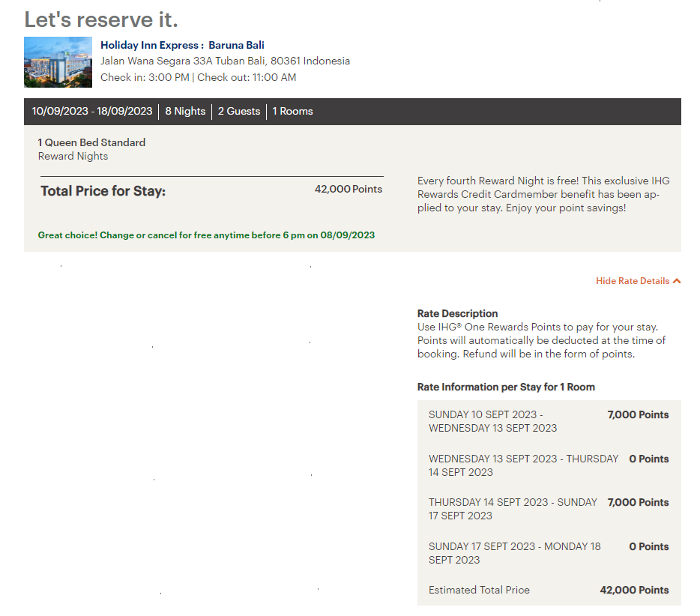The width and height of the screenshot is (700, 616).
Task: Open the Holiday Inn Express: Baruna Bali link
Action: point(182,45)
